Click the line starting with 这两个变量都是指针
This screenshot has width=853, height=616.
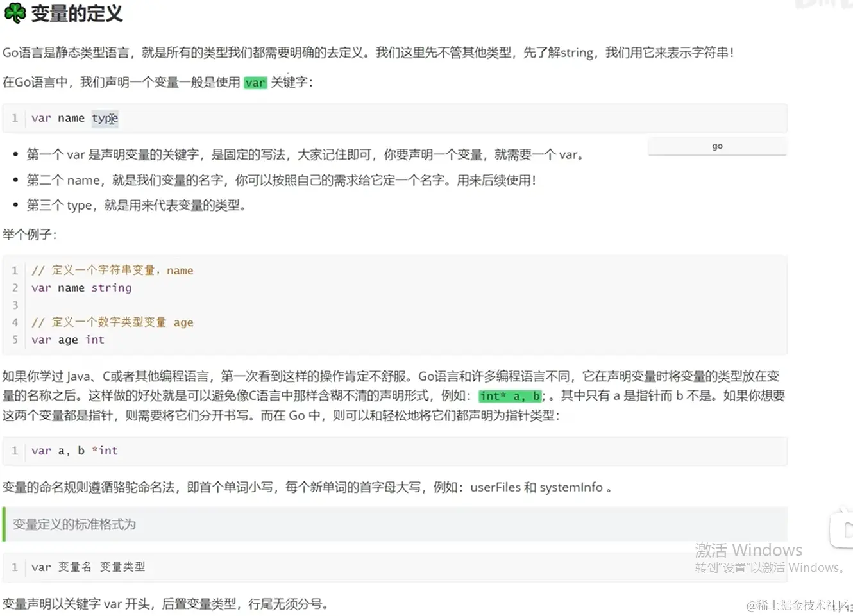click(280, 415)
